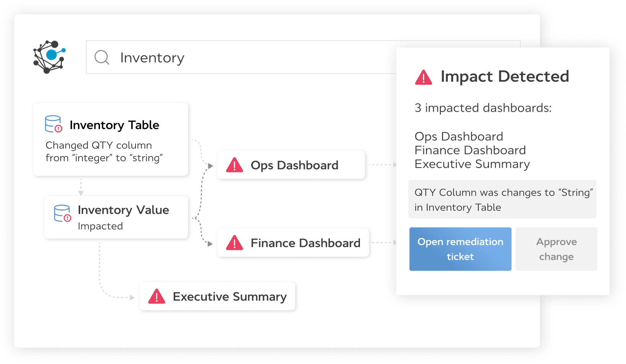Click the network graph app logo
The height and width of the screenshot is (364, 626).
click(x=49, y=57)
